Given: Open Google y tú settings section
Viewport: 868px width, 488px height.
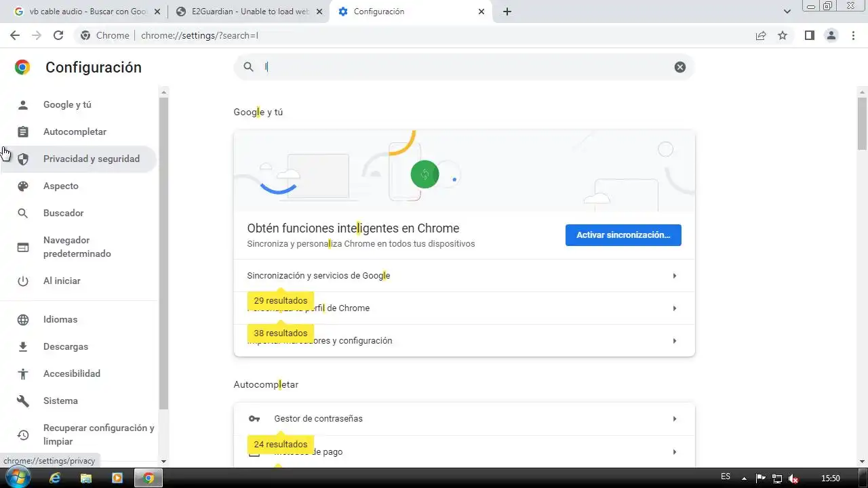Looking at the screenshot, I should [67, 104].
